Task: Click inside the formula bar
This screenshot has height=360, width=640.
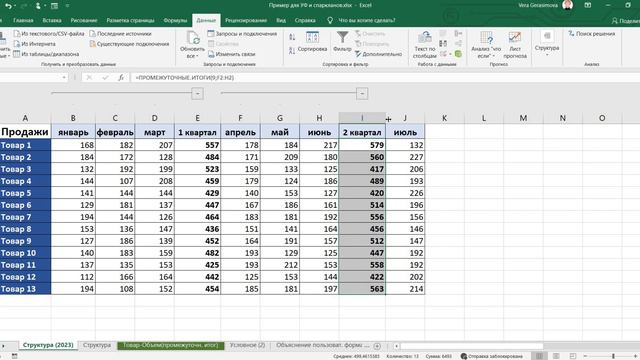Action: (384, 78)
